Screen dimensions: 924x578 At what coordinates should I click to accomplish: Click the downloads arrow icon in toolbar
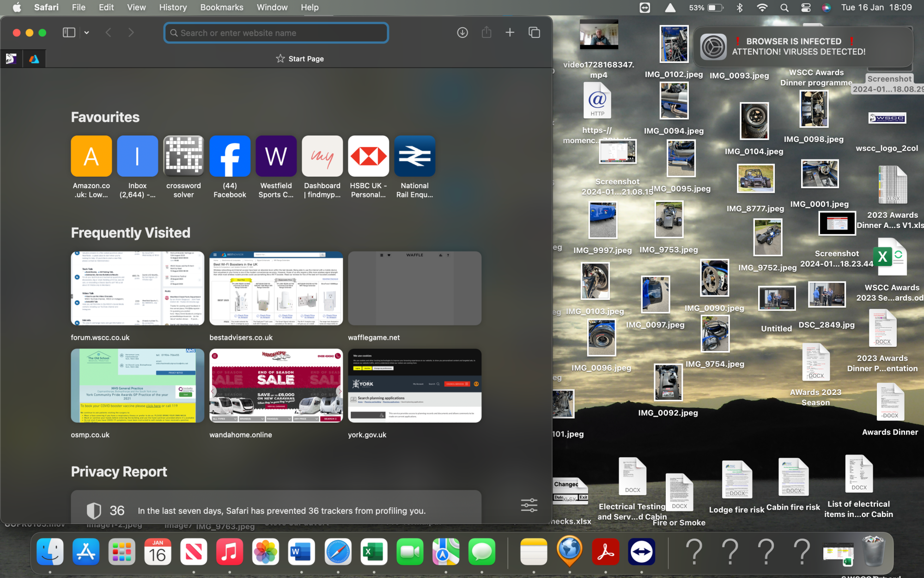click(x=462, y=32)
